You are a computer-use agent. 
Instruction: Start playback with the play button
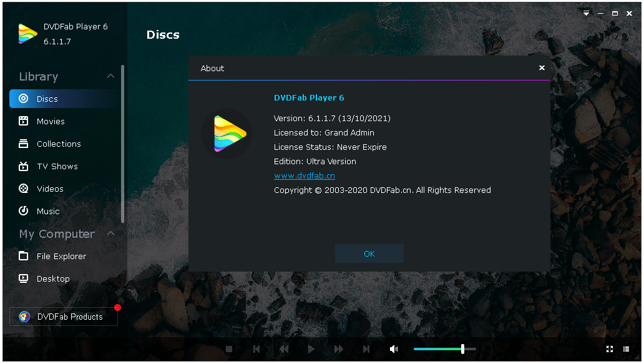311,349
